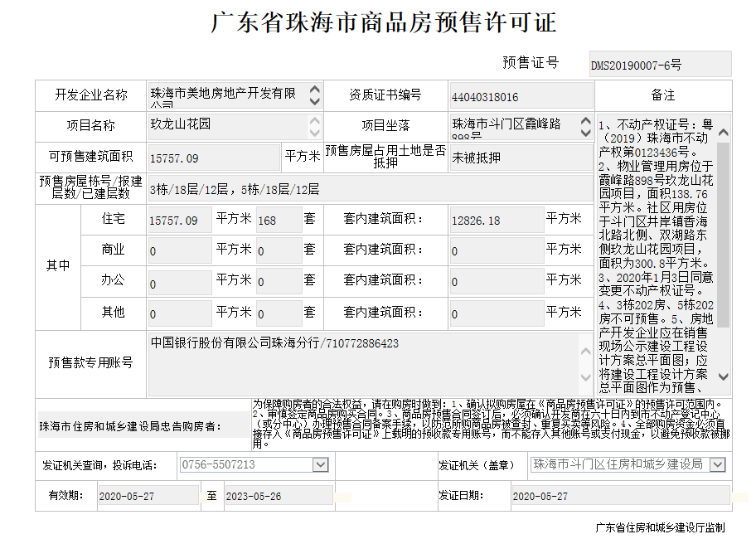The width and height of the screenshot is (756, 539).
Task: Click the 有效期 end date 2023-05-26
Action: coord(278,496)
